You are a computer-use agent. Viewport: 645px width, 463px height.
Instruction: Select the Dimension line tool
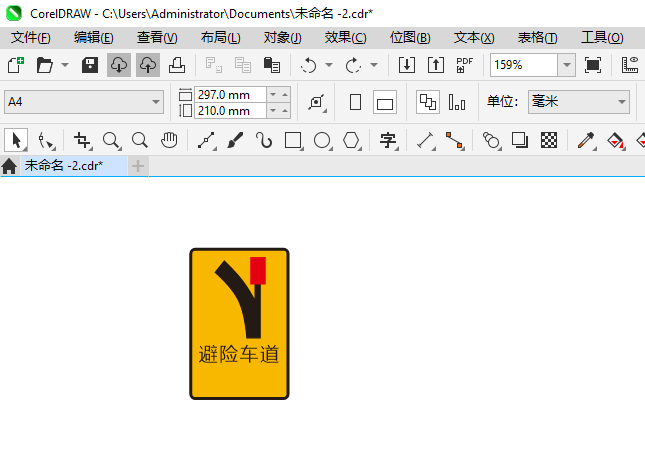click(x=426, y=141)
